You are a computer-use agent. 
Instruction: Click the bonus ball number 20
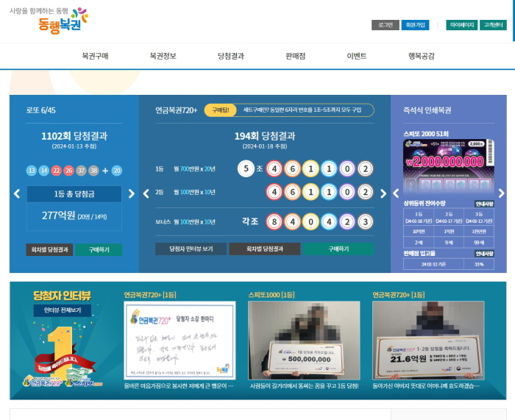pos(117,171)
